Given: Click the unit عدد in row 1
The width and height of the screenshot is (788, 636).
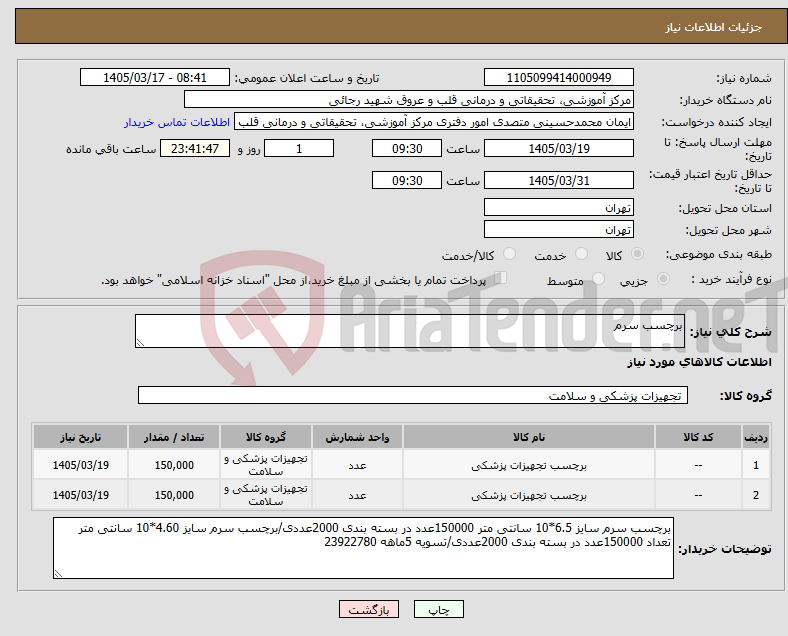Looking at the screenshot, I should click(x=357, y=465).
